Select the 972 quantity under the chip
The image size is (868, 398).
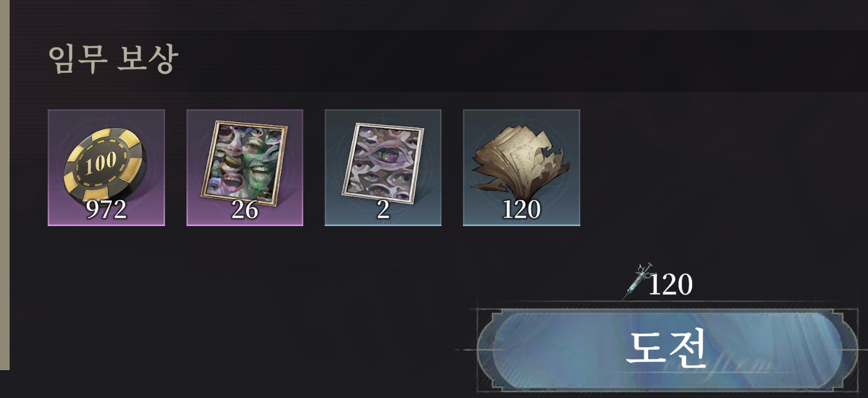(x=106, y=209)
